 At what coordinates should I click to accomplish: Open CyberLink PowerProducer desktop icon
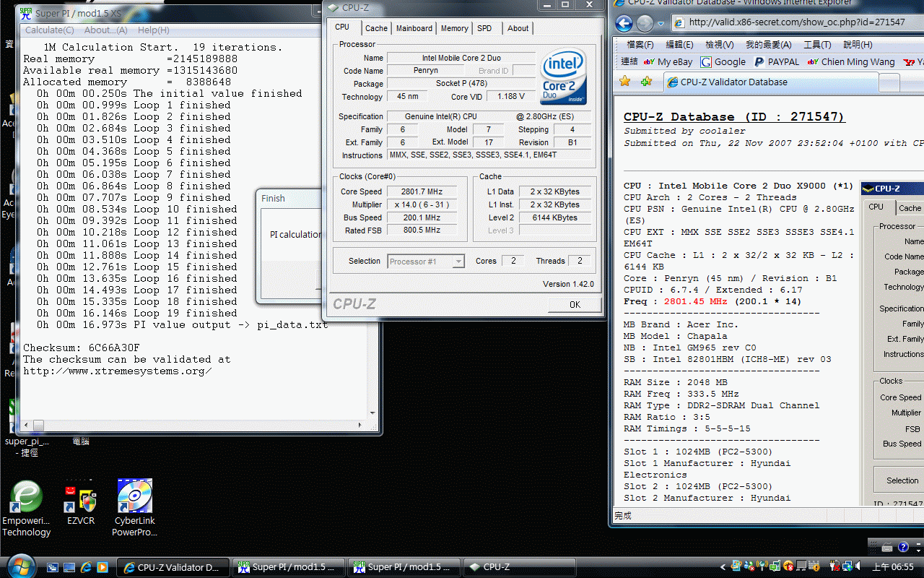[134, 509]
